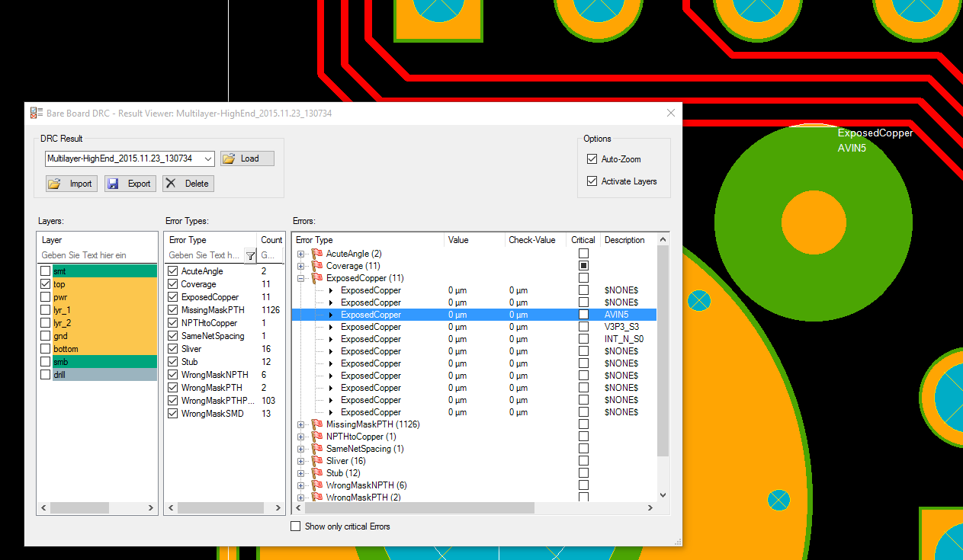Uncheck the Sliver error type checkbox
This screenshot has height=560, width=963.
pos(172,349)
